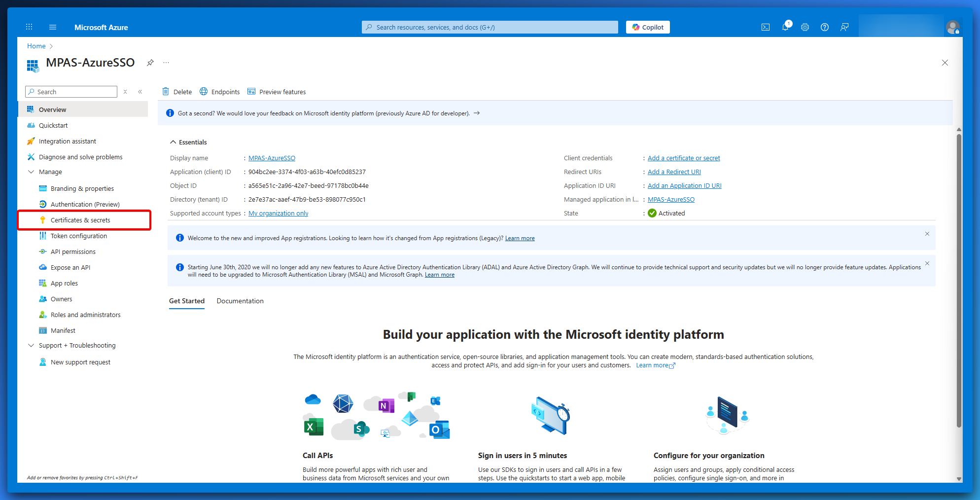Open the Azure apps grid waffle icon
This screenshot has height=500, width=980.
pyautogui.click(x=29, y=27)
